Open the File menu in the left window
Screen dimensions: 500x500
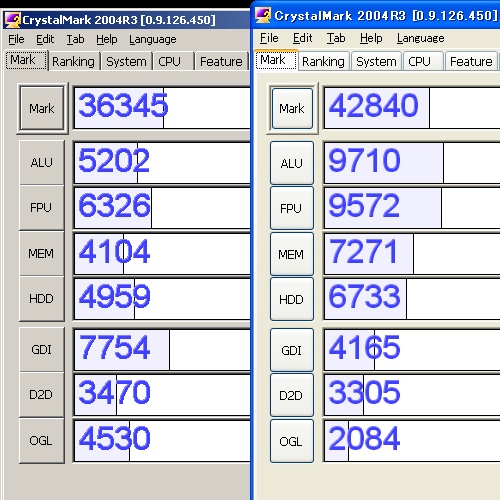(16, 39)
